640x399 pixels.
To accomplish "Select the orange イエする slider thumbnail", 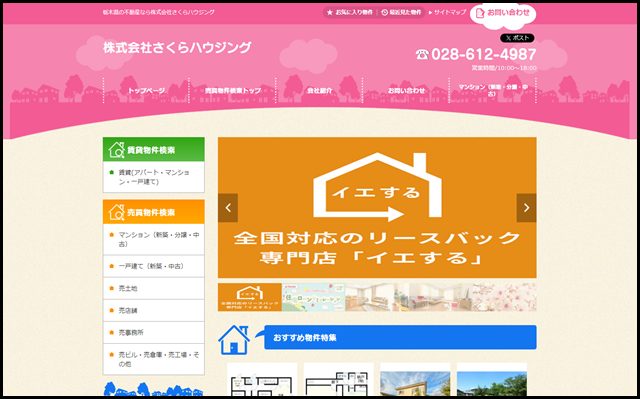I will (x=250, y=297).
